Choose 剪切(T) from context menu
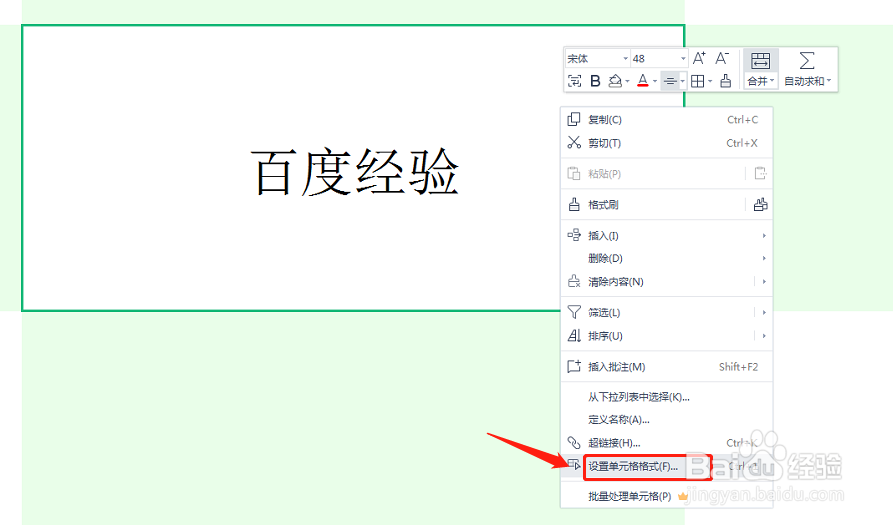 pos(666,143)
